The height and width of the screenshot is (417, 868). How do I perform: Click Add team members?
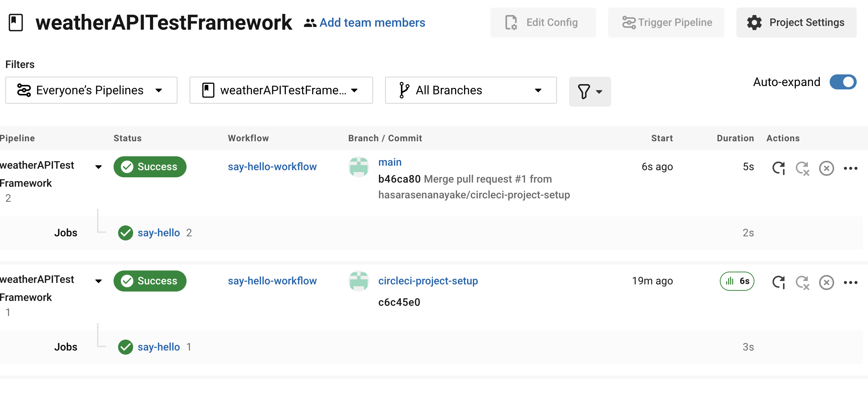click(372, 23)
